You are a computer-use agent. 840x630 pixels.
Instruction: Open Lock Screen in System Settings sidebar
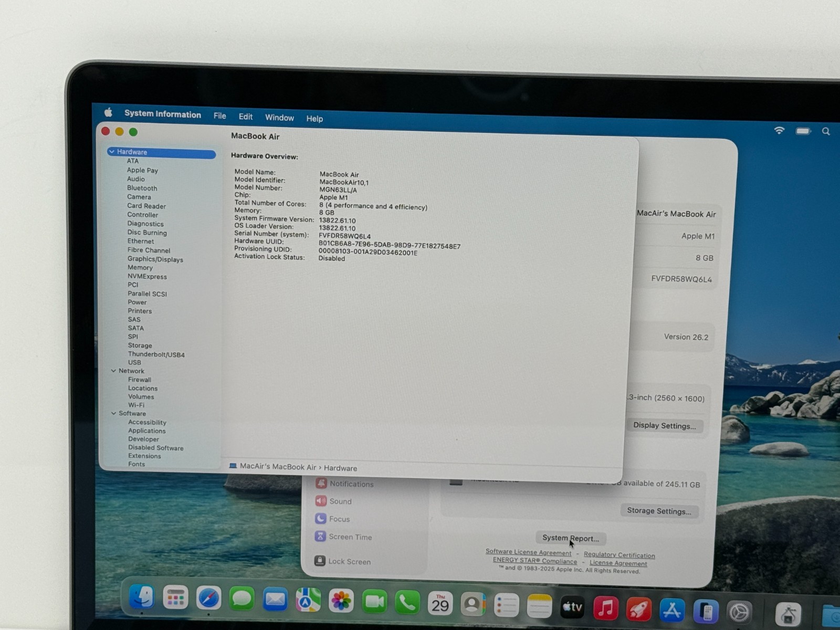point(343,561)
